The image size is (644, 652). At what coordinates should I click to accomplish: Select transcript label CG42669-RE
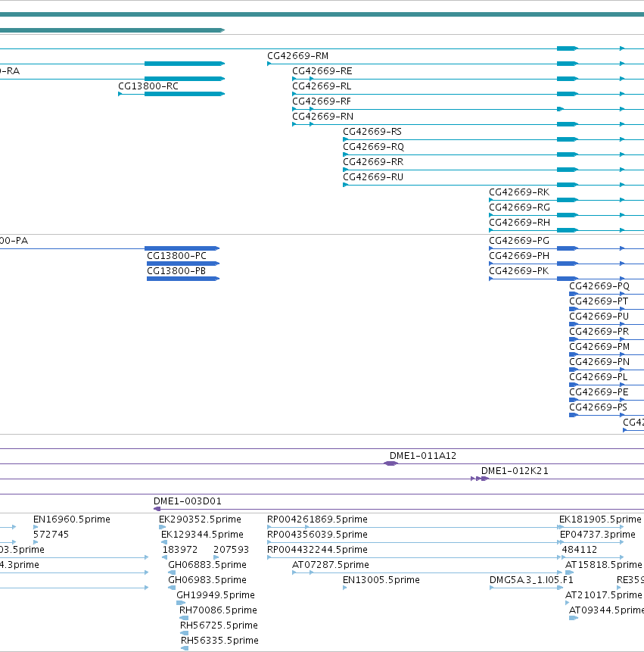point(322,71)
